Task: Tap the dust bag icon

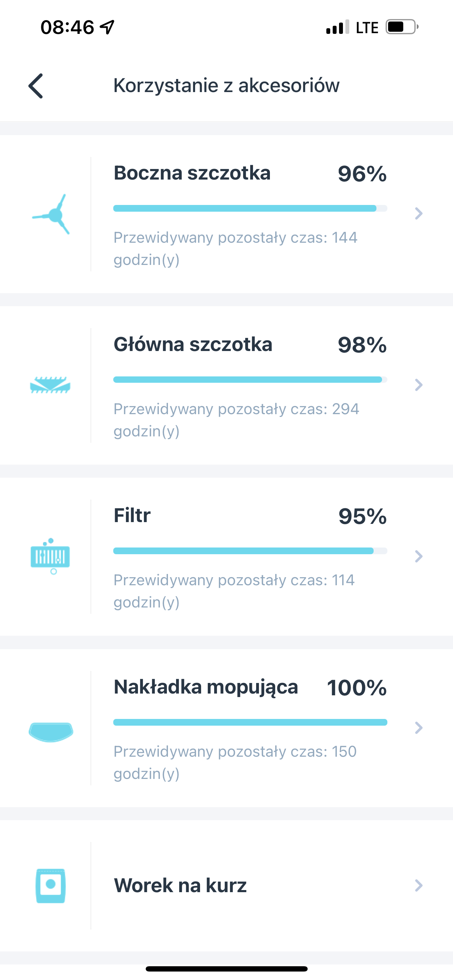Action: (50, 886)
